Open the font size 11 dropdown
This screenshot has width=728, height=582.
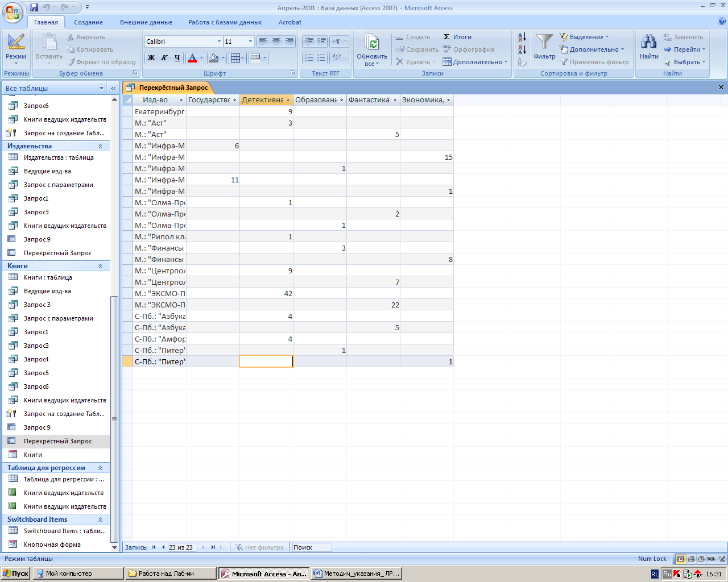pos(250,41)
